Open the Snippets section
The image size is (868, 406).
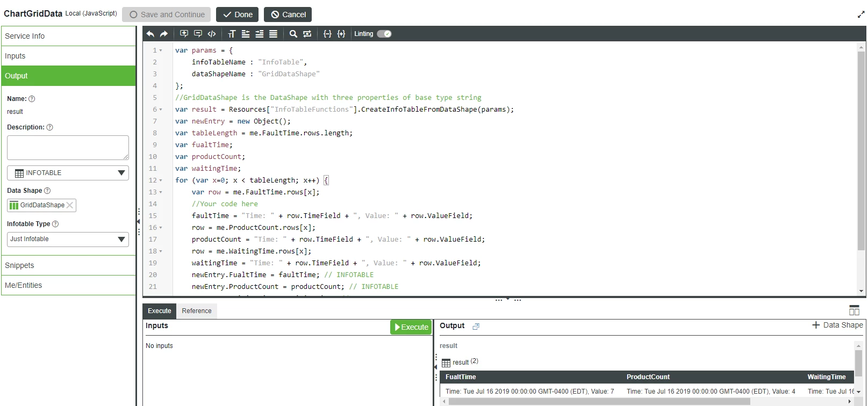point(68,265)
